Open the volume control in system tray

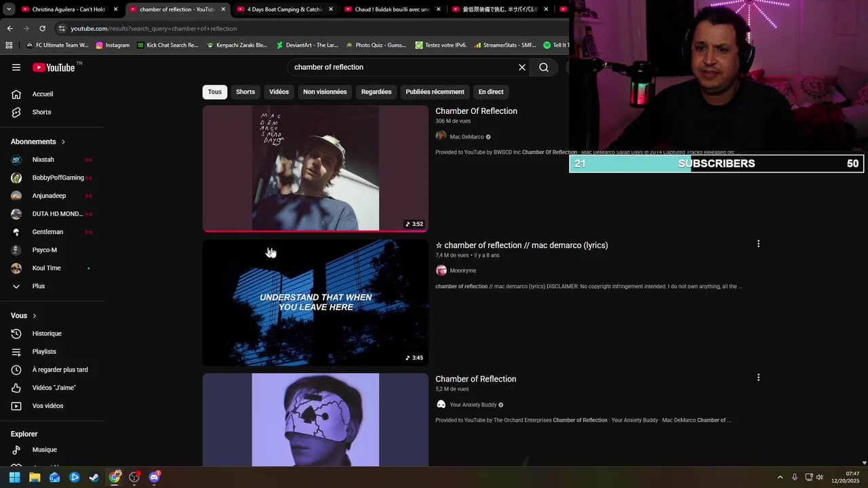(x=820, y=477)
